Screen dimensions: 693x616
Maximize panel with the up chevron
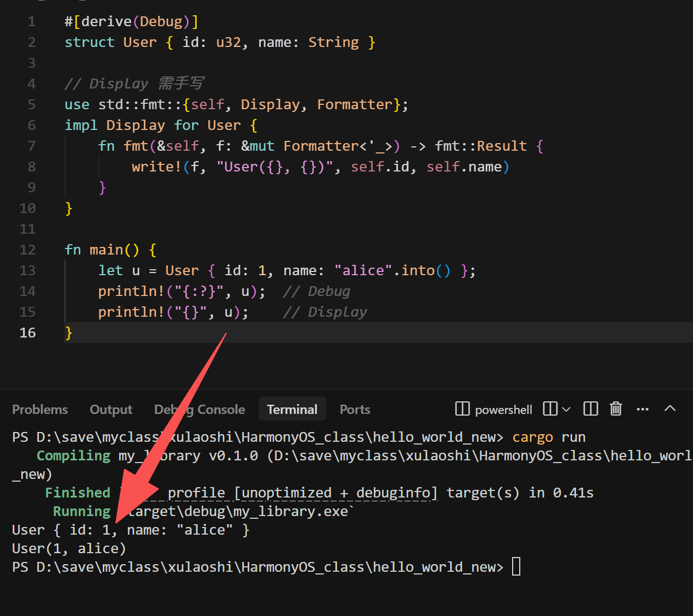(670, 408)
